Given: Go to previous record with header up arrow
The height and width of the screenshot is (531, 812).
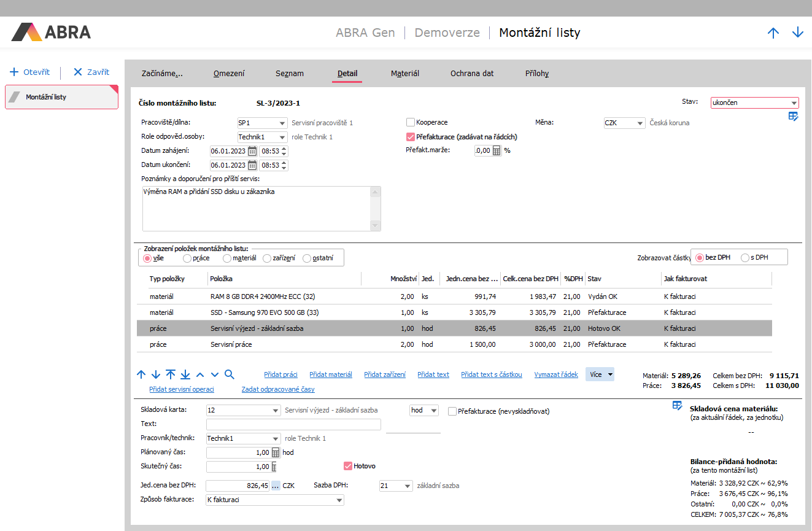Looking at the screenshot, I should point(773,33).
